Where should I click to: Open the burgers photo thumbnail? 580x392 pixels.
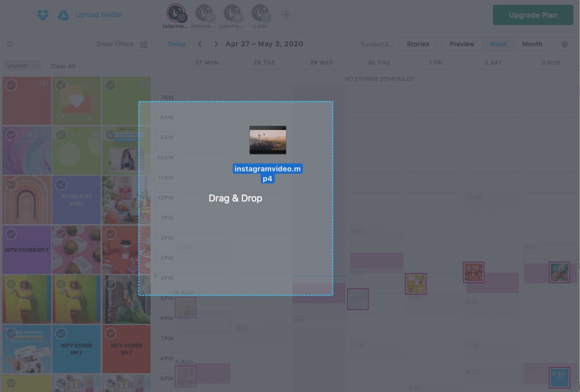click(x=76, y=250)
